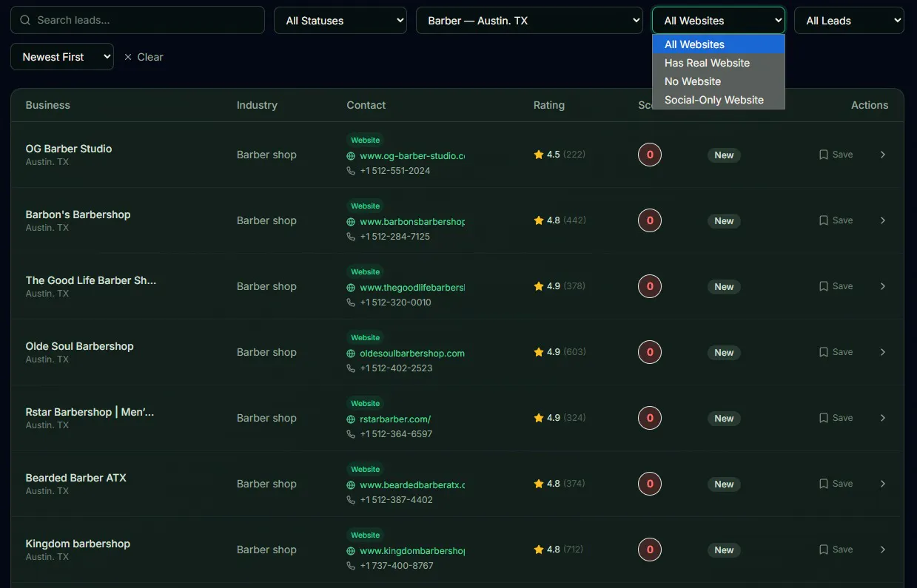The image size is (917, 588).
Task: Open rstarbarber.com/ link
Action: tap(395, 419)
